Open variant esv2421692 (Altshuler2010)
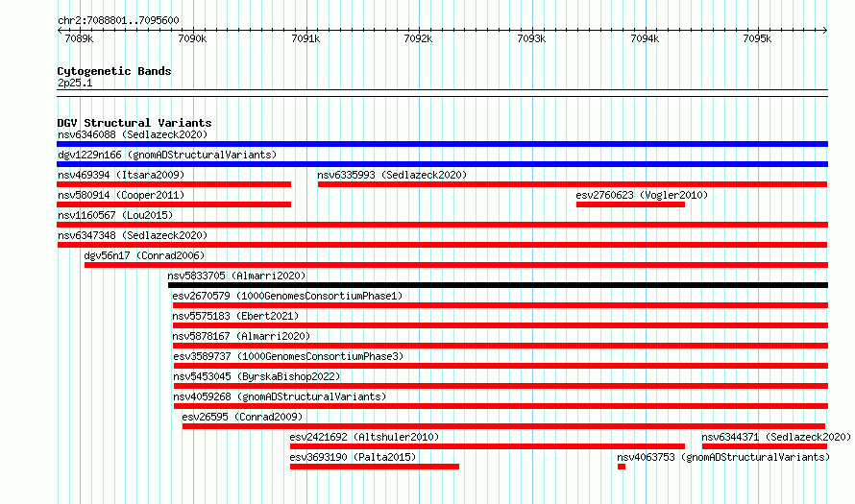Viewport: 855px width, 504px height. coord(364,437)
